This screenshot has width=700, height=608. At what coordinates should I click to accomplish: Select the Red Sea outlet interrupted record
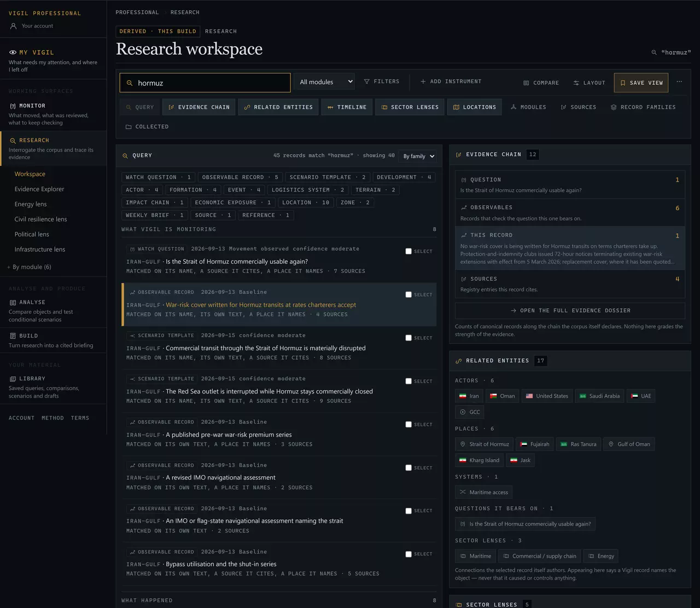[409, 381]
